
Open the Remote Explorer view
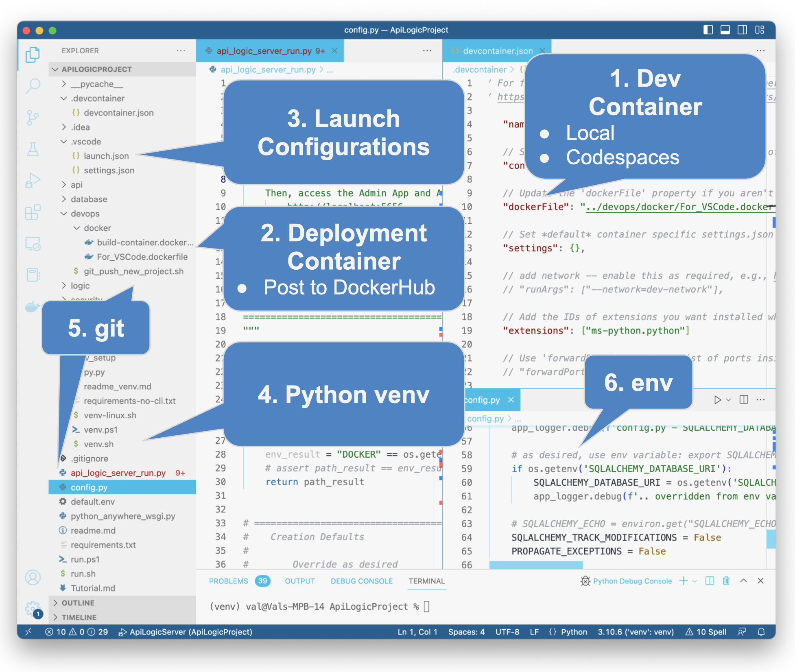(33, 244)
